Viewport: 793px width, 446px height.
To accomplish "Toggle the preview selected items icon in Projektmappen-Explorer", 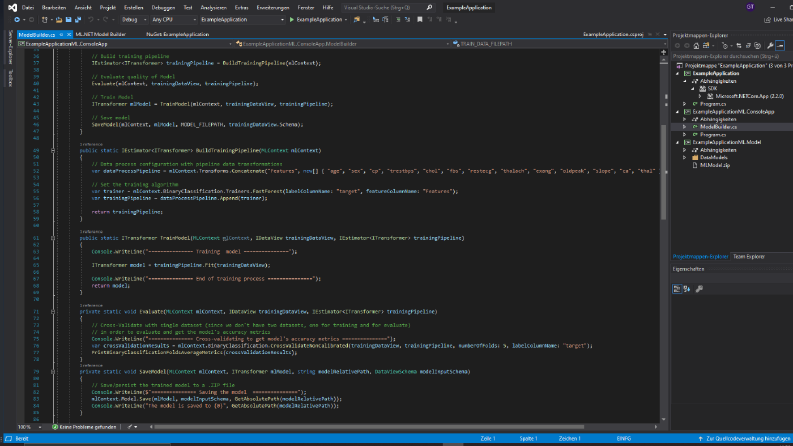I will pos(780,46).
